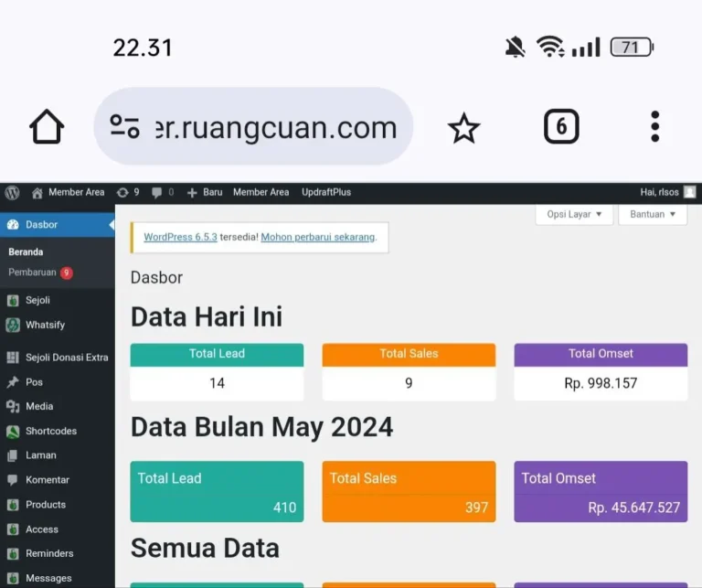
Task: Open the updates icon showing 9
Action: 127,192
